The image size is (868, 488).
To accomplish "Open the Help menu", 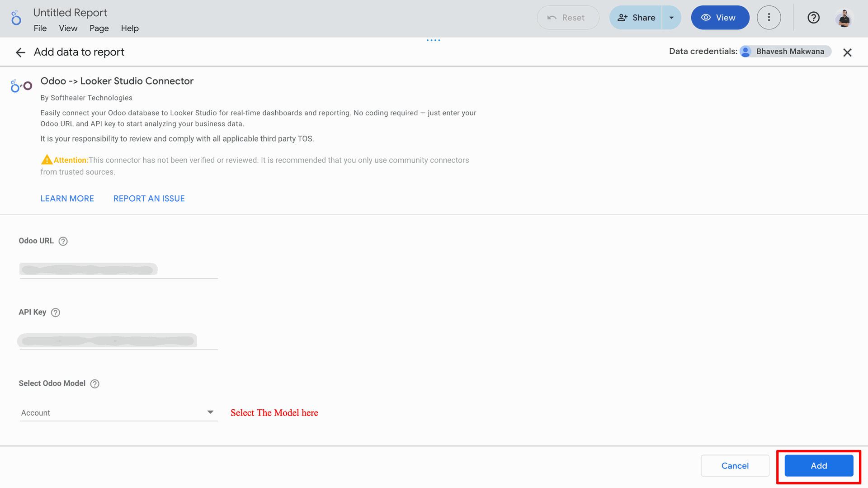I will coord(130,28).
